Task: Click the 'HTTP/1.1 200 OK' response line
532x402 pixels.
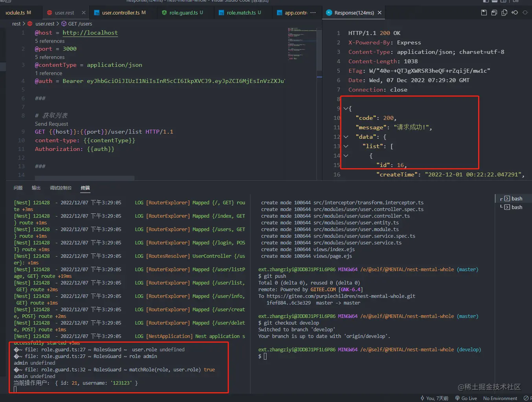Action: pyautogui.click(x=374, y=33)
